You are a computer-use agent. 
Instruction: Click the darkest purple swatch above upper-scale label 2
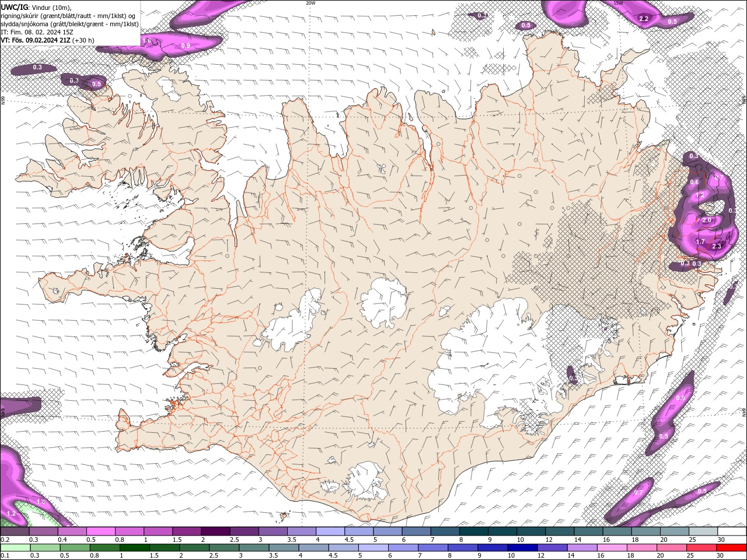tap(215, 531)
